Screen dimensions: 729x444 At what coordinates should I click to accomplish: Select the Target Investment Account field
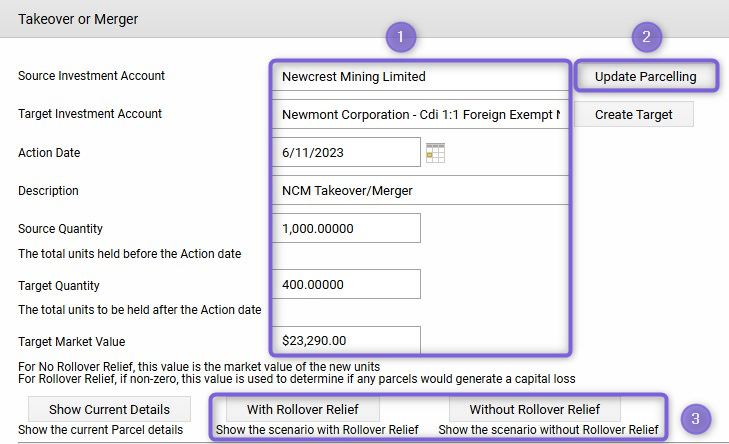420,114
